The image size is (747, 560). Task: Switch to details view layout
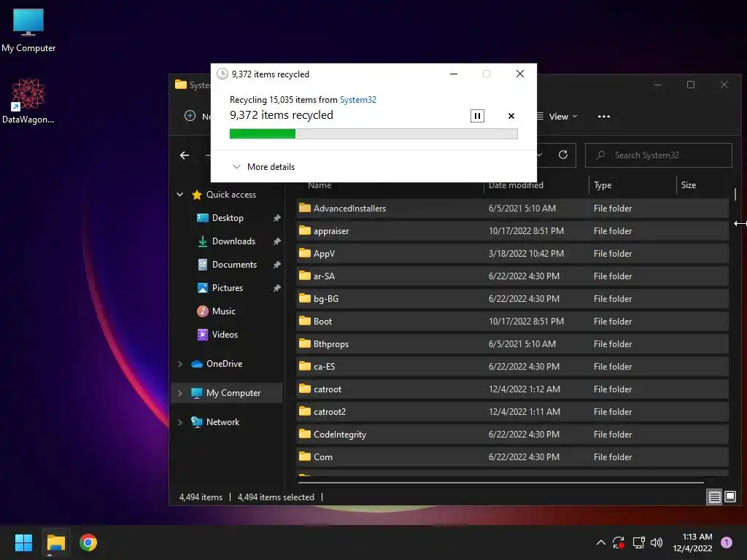point(714,497)
